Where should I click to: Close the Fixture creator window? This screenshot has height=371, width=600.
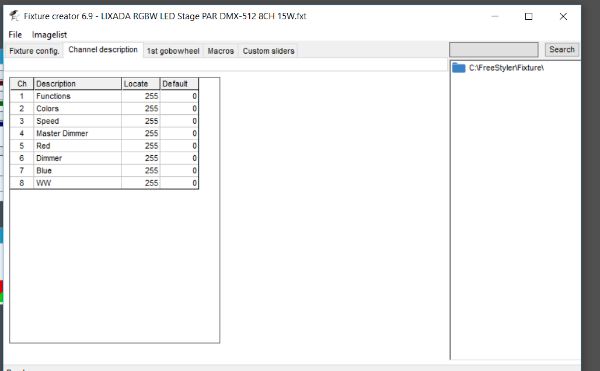click(x=563, y=16)
